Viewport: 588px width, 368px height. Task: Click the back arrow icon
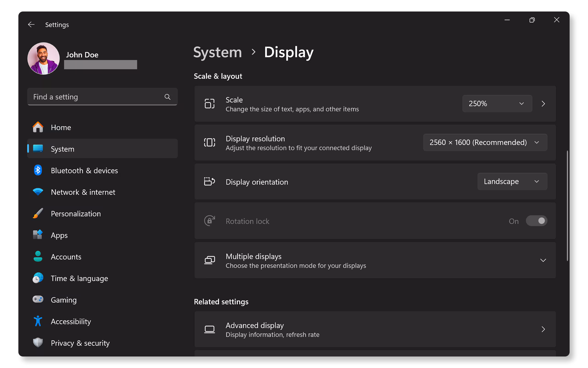point(31,25)
